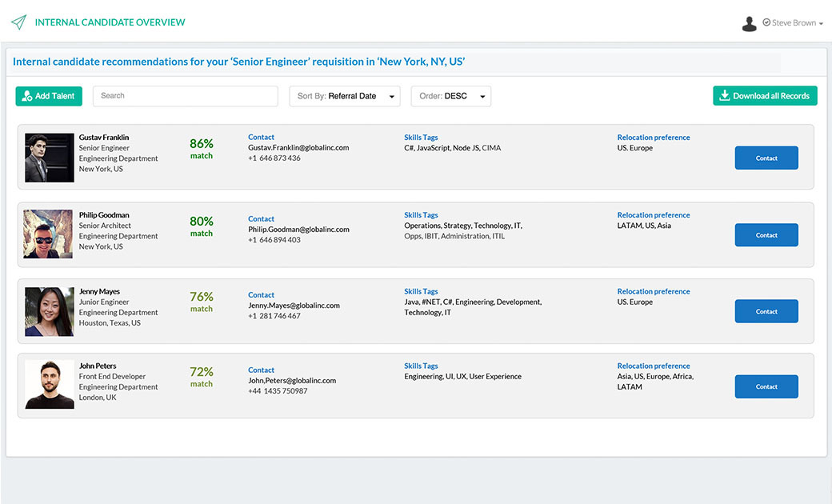Click 'Houston, Texas, US' location text
Image resolution: width=832 pixels, height=504 pixels.
[x=110, y=322]
